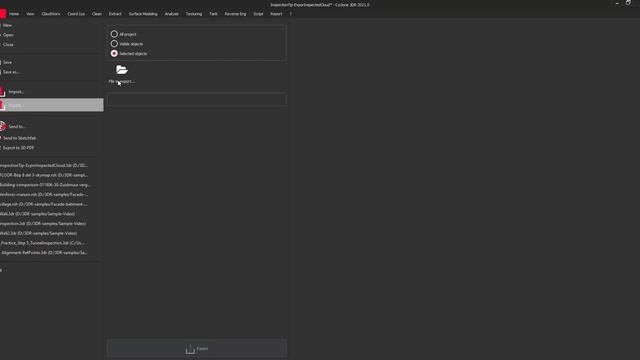Open the Surface Modeling ribbon tab
The width and height of the screenshot is (640, 360).
[x=143, y=14]
